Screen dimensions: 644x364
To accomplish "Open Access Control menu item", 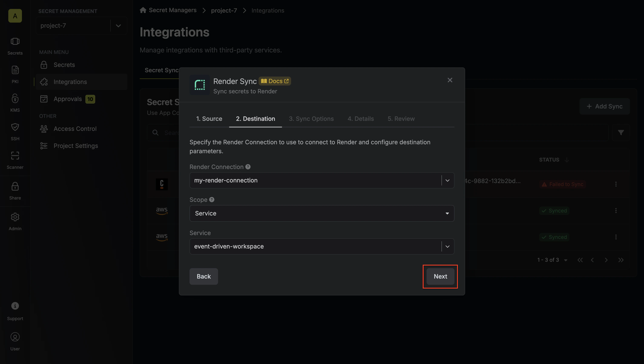I will click(82, 129).
